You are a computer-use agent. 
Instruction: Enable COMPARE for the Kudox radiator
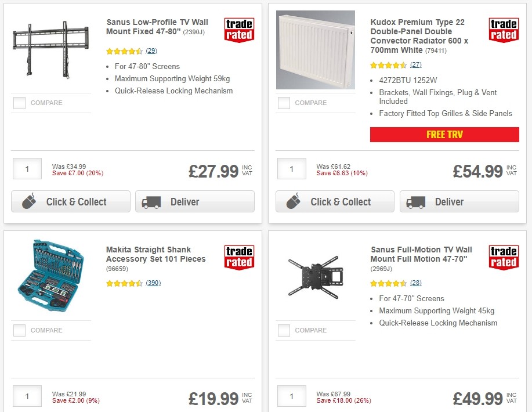(284, 103)
